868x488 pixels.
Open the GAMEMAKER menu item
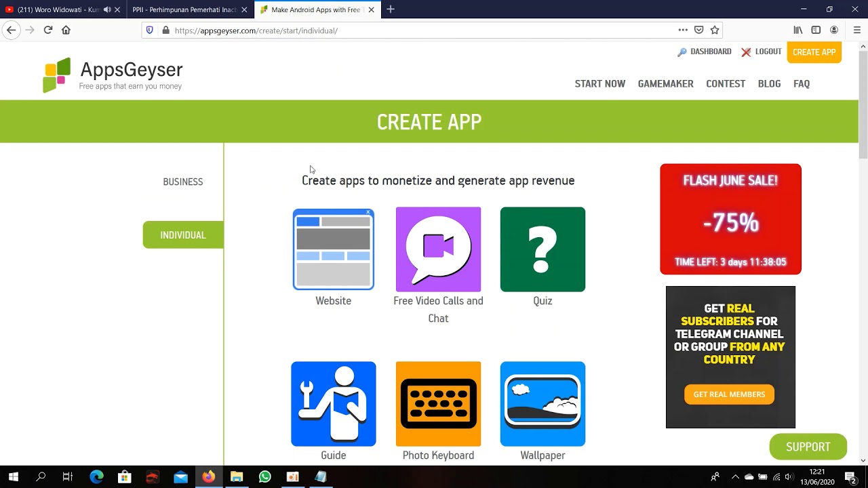666,84
